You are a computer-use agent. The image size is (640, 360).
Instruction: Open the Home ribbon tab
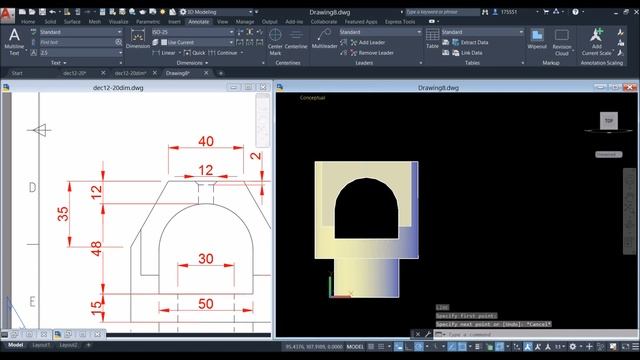coord(28,22)
